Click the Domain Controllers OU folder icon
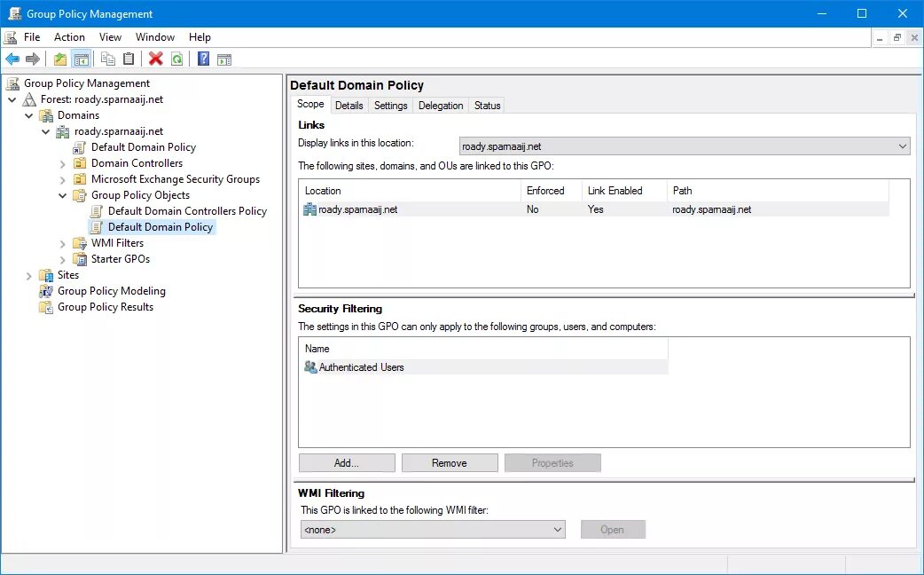Viewport: 924px width, 575px height. 80,162
